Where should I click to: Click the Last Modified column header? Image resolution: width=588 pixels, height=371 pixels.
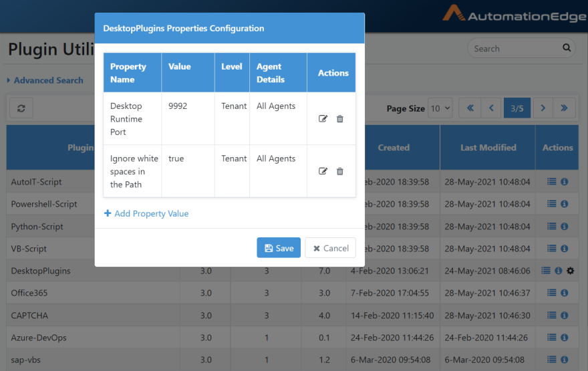click(x=488, y=148)
